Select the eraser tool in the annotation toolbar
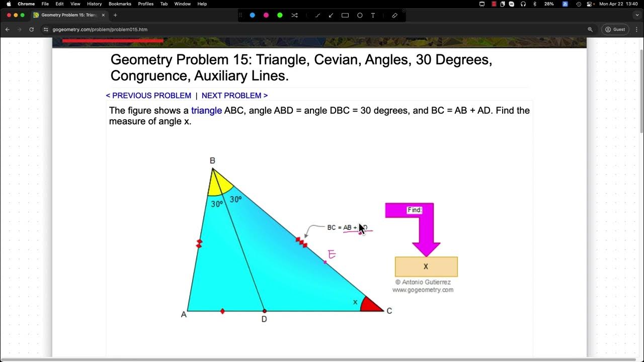The width and height of the screenshot is (644, 362). coord(395,15)
